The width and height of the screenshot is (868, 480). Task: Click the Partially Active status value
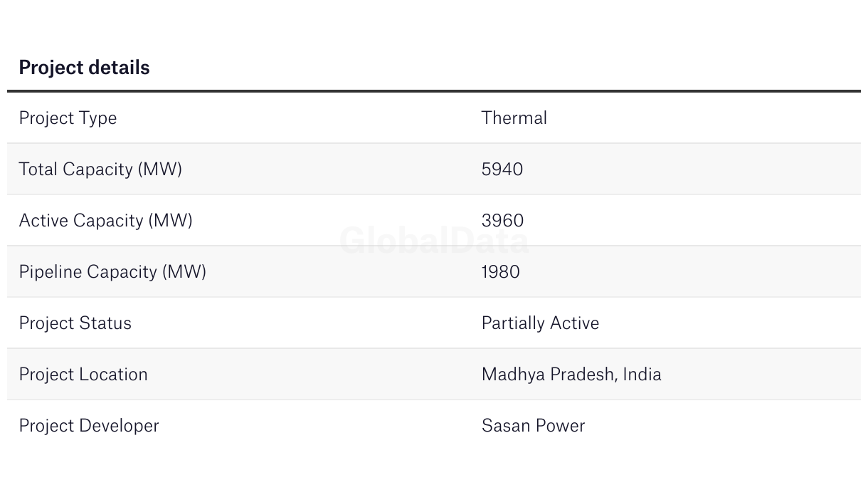tap(541, 323)
